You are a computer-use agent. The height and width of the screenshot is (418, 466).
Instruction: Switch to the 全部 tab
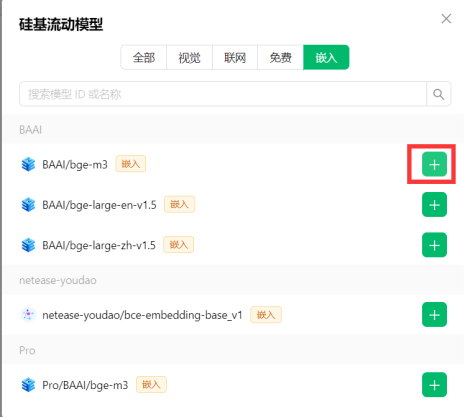pos(144,58)
